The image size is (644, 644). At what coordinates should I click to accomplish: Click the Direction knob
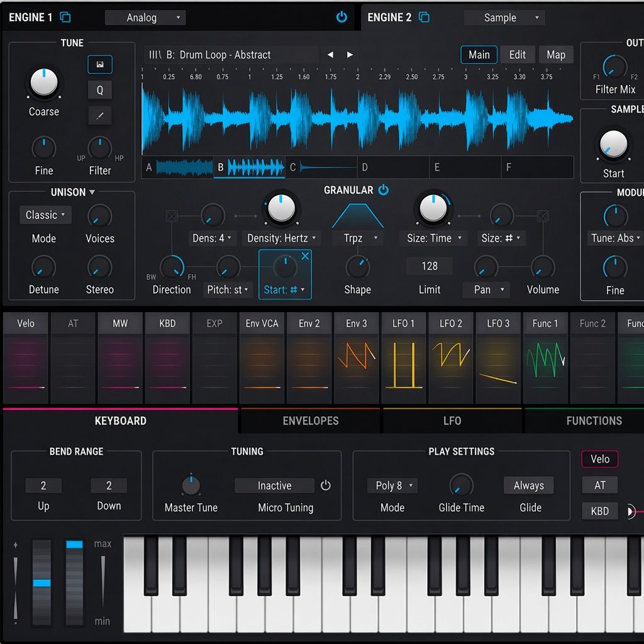172,267
